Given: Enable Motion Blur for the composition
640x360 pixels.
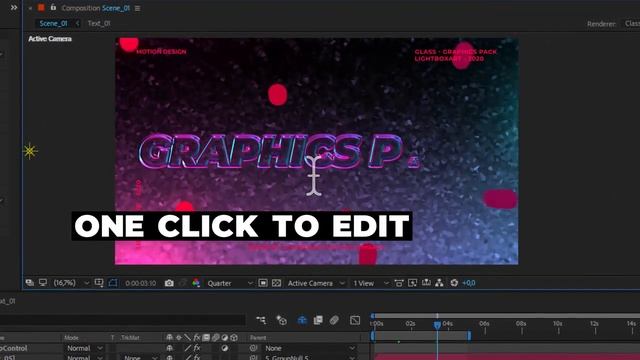Looking at the screenshot, I should click(x=334, y=320).
